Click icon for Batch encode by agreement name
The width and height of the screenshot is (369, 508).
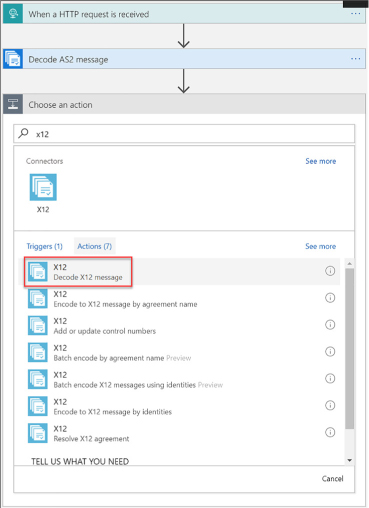click(x=38, y=352)
